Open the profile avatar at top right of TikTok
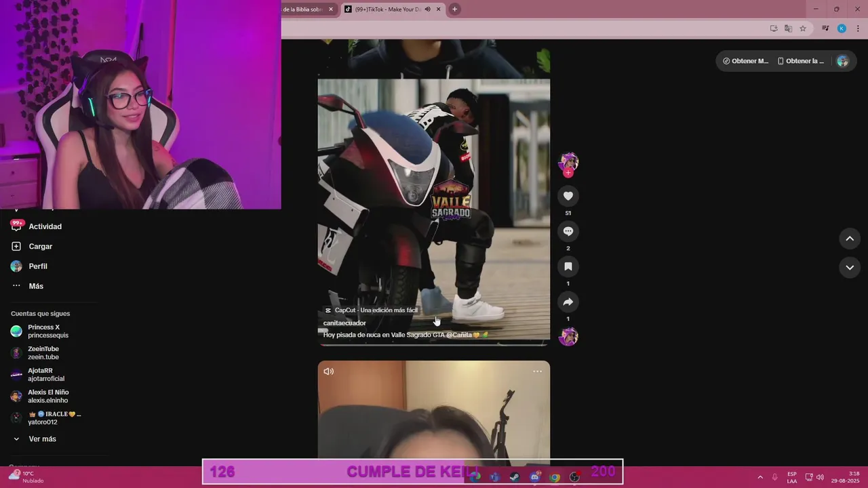The height and width of the screenshot is (488, 868). (x=842, y=61)
